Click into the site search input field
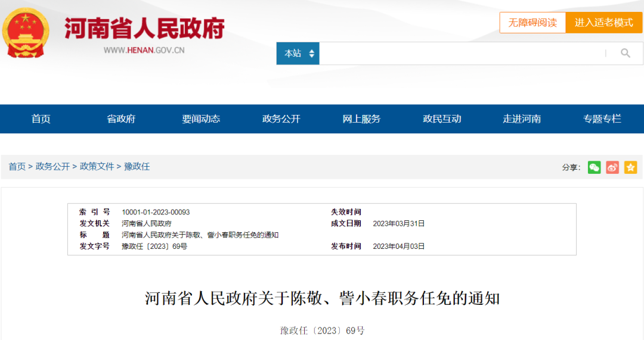The height and width of the screenshot is (340, 644). (462, 54)
